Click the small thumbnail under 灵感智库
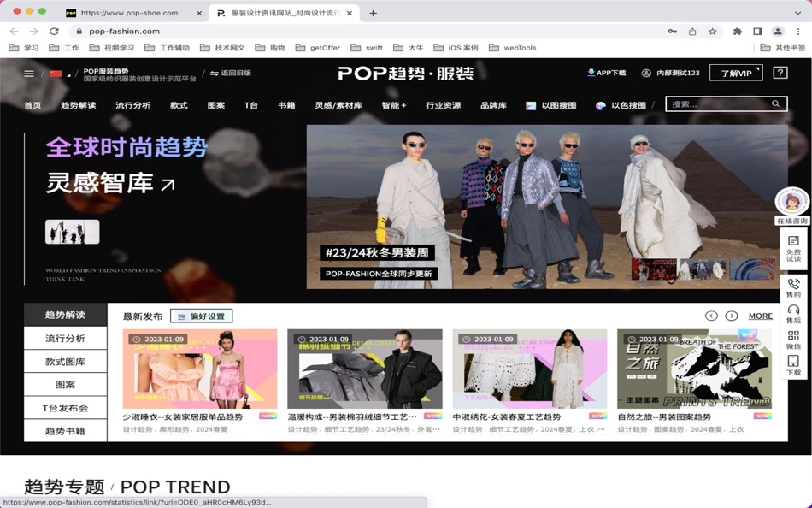The image size is (812, 508). 73,232
